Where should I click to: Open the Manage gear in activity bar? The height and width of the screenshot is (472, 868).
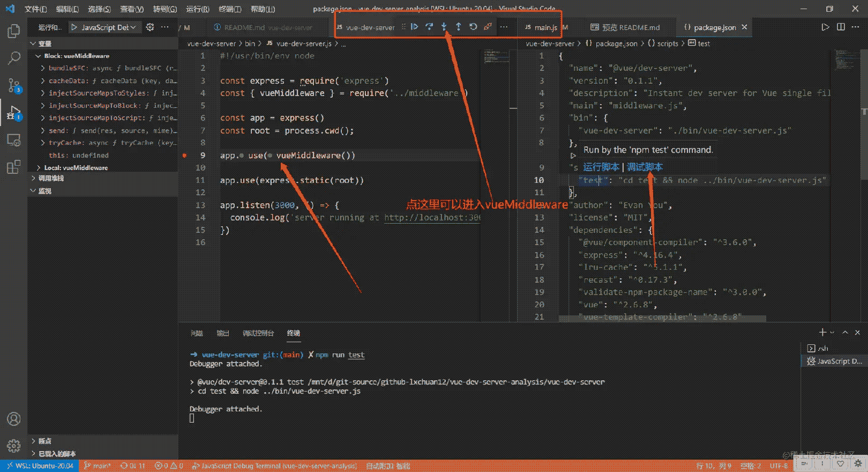pos(14,445)
